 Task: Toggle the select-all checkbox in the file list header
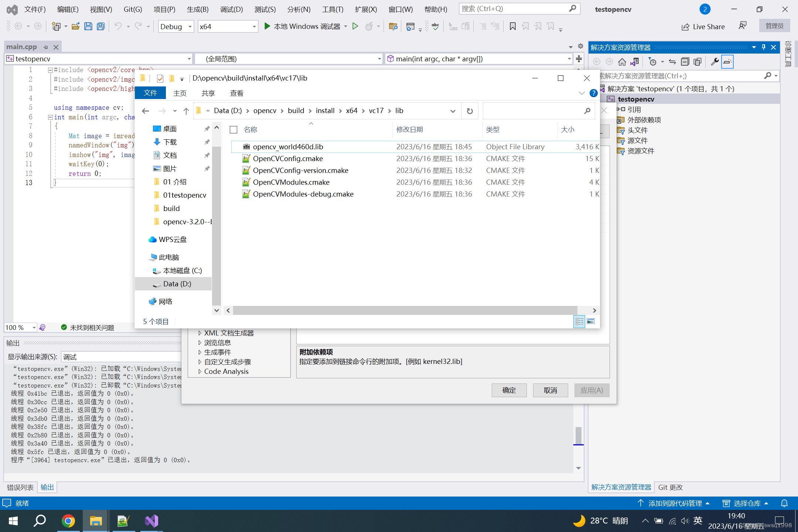point(233,130)
